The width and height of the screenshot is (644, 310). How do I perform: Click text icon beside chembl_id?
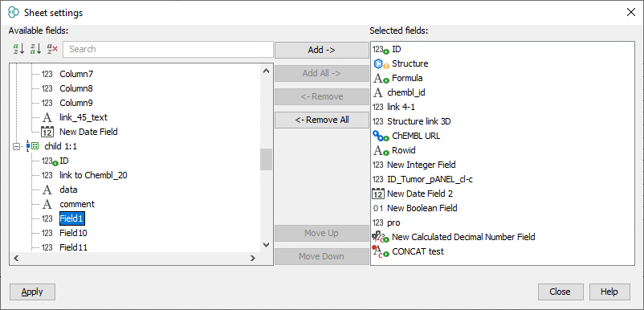378,93
